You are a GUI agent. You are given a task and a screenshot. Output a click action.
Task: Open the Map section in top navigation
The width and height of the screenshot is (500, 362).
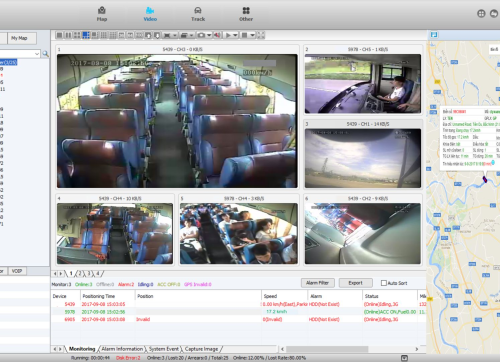click(102, 14)
